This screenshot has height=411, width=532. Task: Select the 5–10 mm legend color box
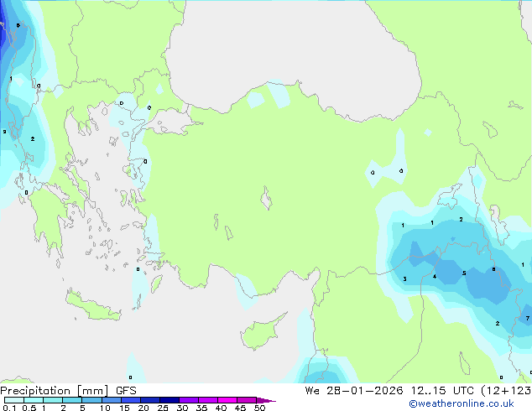click(91, 400)
